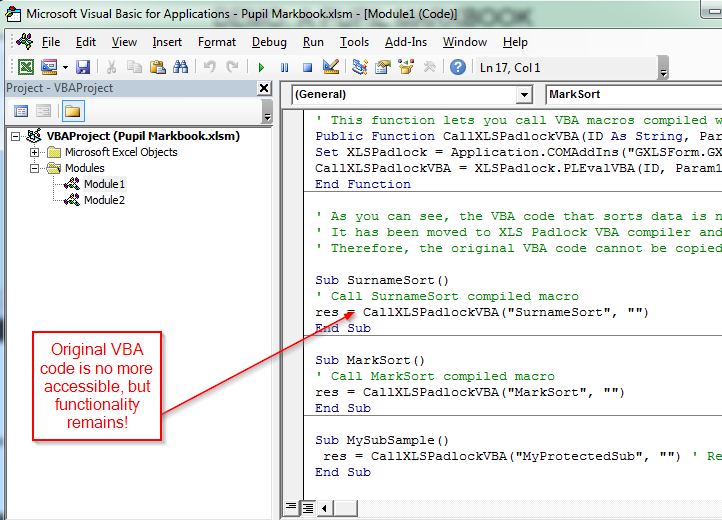This screenshot has height=520, width=722.
Task: Click the Copy toolbar icon
Action: (134, 67)
